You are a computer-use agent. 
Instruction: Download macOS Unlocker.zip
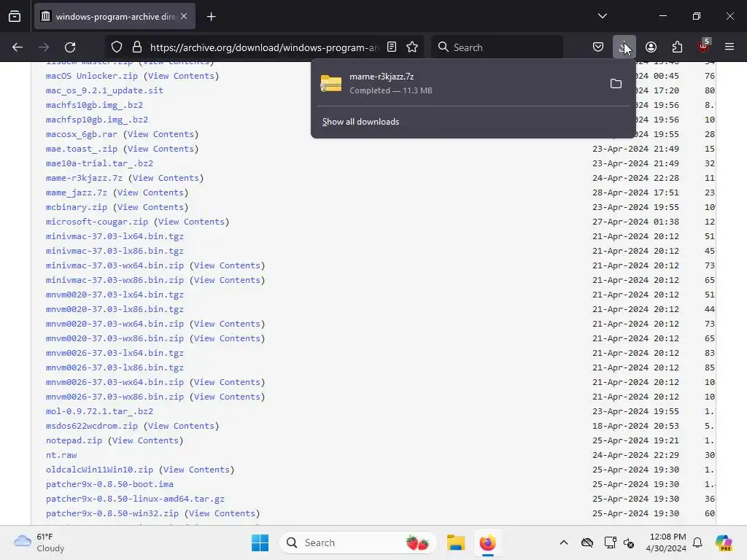tap(91, 76)
